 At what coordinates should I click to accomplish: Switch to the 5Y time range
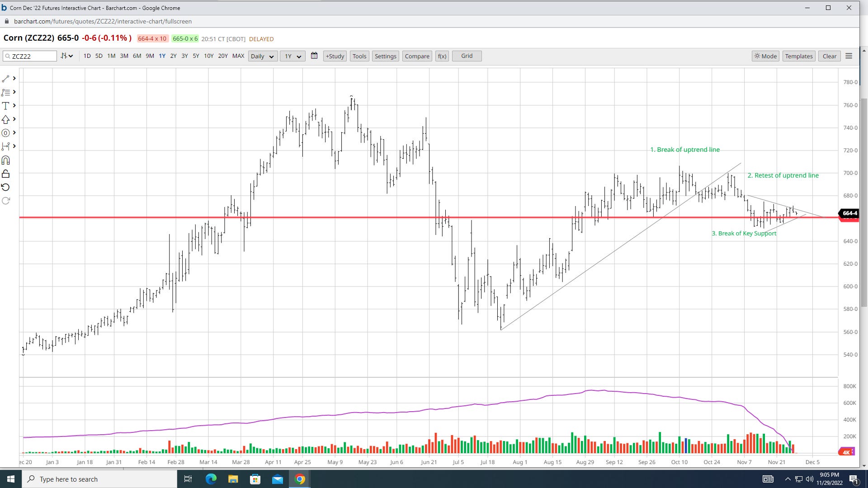(196, 56)
